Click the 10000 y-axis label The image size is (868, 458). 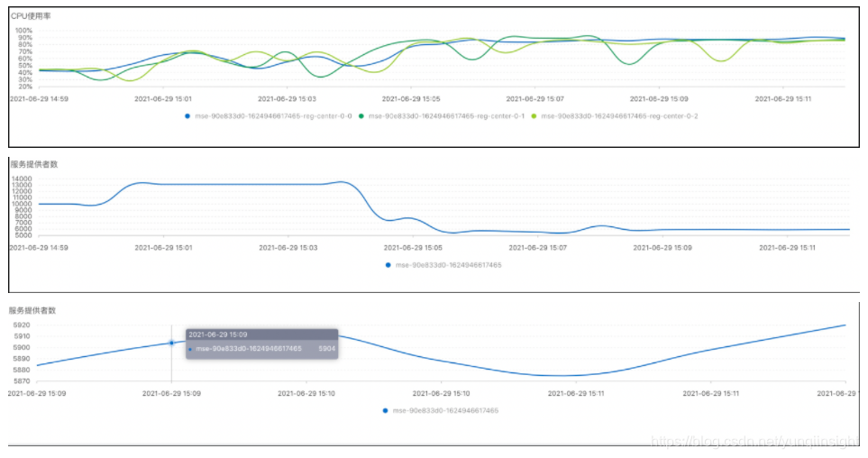click(22, 204)
